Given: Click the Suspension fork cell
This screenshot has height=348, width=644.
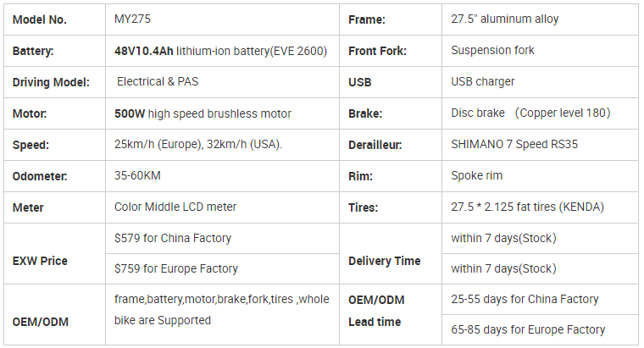Looking at the screenshot, I should [x=540, y=51].
